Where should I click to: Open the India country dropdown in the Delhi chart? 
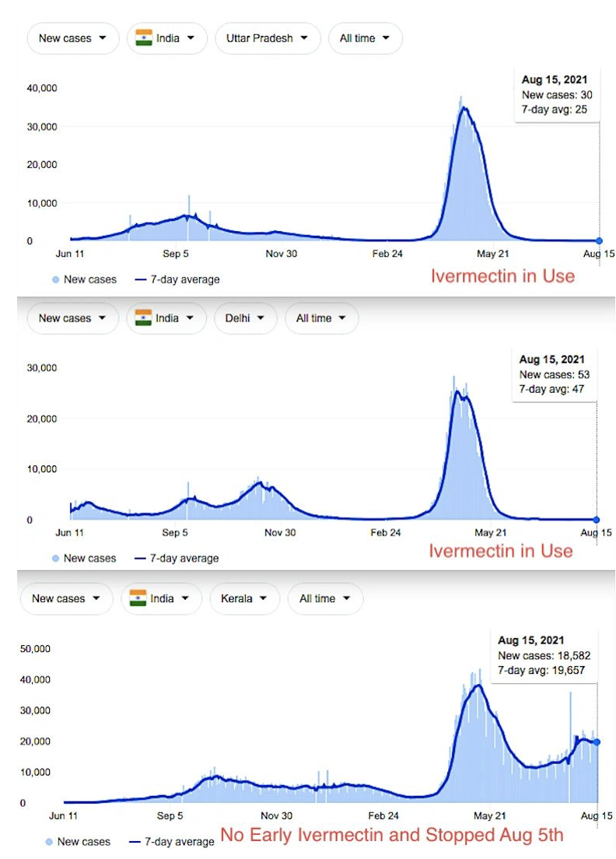(166, 318)
